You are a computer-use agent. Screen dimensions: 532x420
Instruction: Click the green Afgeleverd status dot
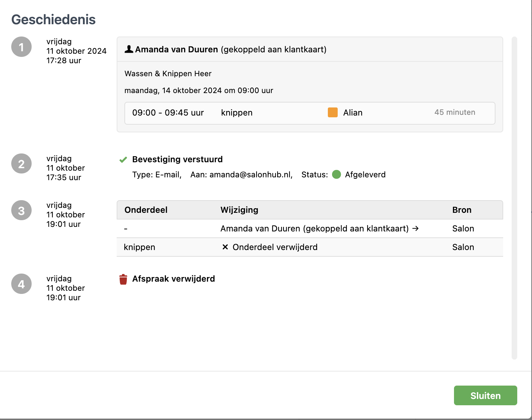pos(336,175)
